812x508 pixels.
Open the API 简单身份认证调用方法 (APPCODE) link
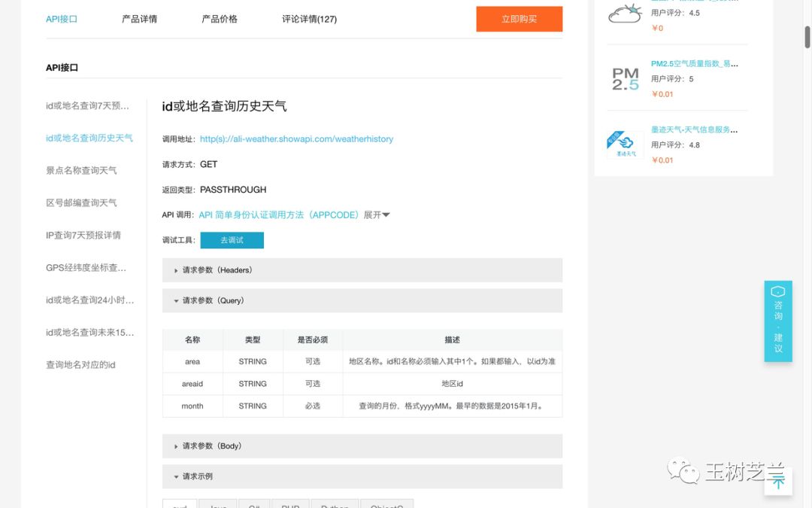pos(279,215)
